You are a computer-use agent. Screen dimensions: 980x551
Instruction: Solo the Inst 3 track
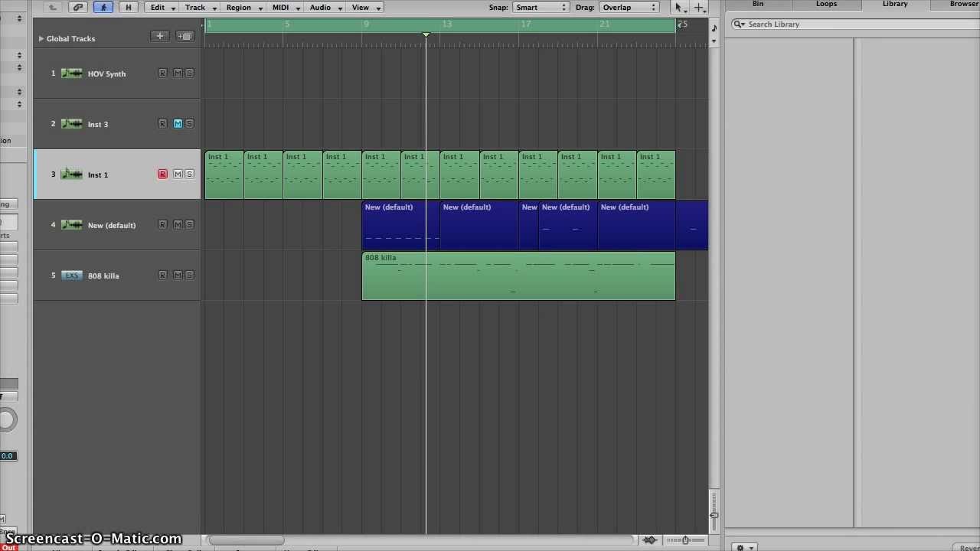tap(189, 124)
